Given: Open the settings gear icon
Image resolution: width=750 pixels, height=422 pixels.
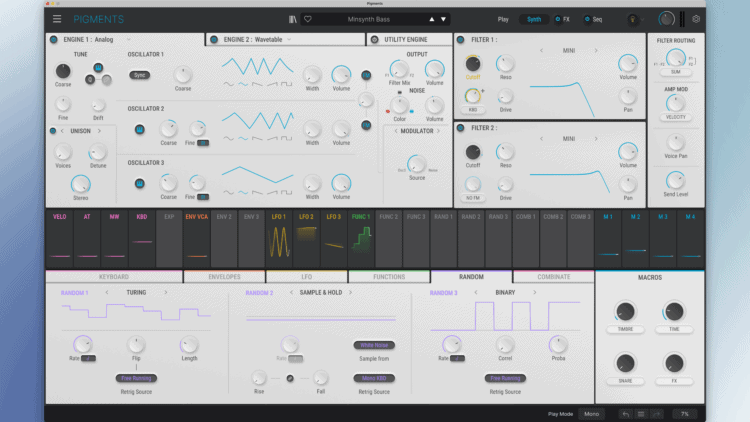Looking at the screenshot, I should pos(696,19).
